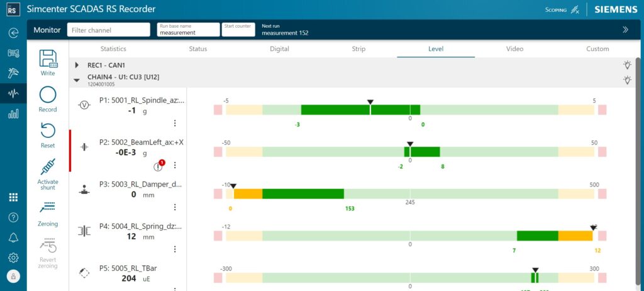This screenshot has width=644, height=291.
Task: Collapse the CHAIN4 - U1: CU3 group
Action: (77, 80)
